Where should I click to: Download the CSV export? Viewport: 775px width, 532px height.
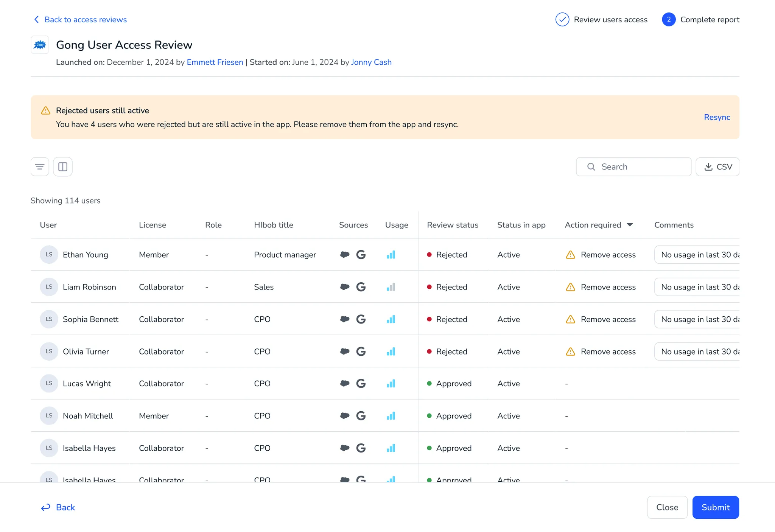pos(717,167)
